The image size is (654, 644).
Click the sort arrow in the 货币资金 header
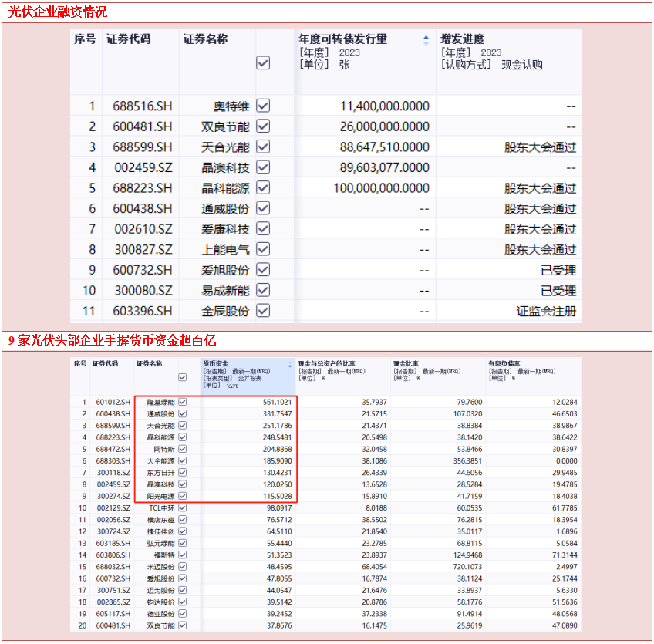pyautogui.click(x=290, y=365)
